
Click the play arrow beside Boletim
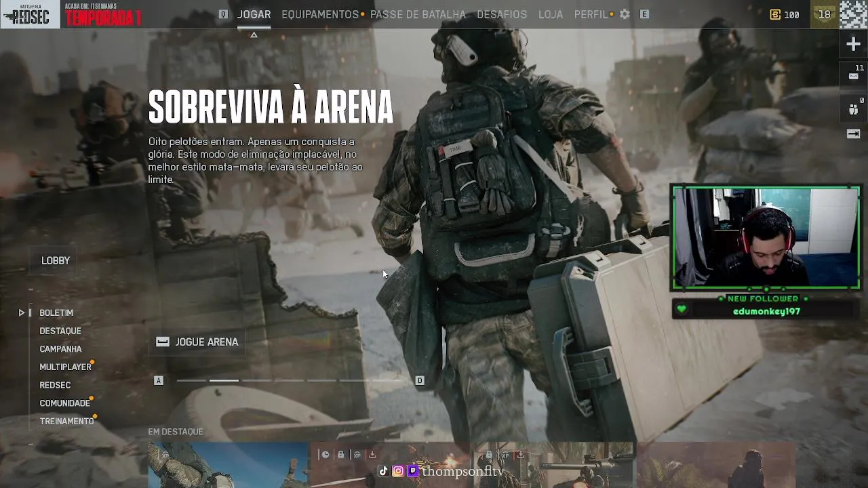(22, 312)
